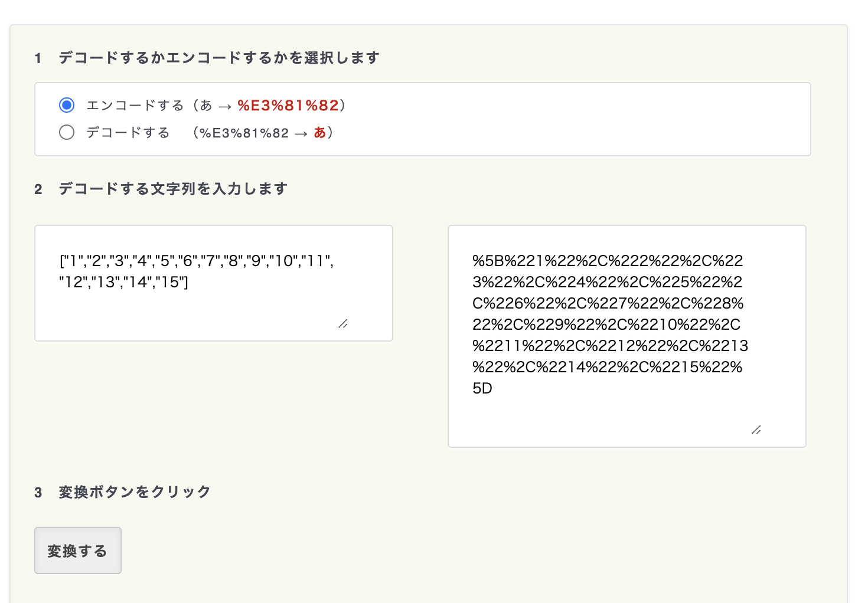Click the black %E3%81%82 text in the decode example
The height and width of the screenshot is (603, 868).
244,133
